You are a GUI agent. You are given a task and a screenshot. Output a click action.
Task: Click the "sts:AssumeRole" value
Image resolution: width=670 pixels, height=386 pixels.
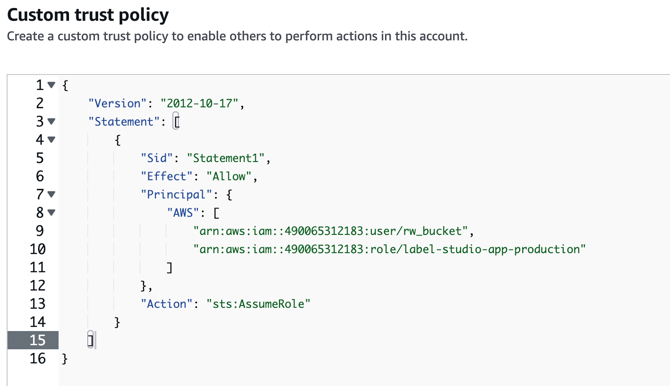[x=258, y=304]
